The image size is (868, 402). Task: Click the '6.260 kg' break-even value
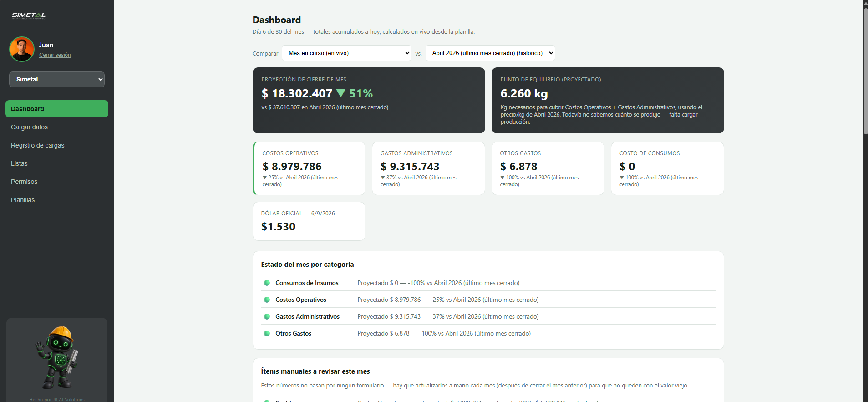[x=524, y=93]
